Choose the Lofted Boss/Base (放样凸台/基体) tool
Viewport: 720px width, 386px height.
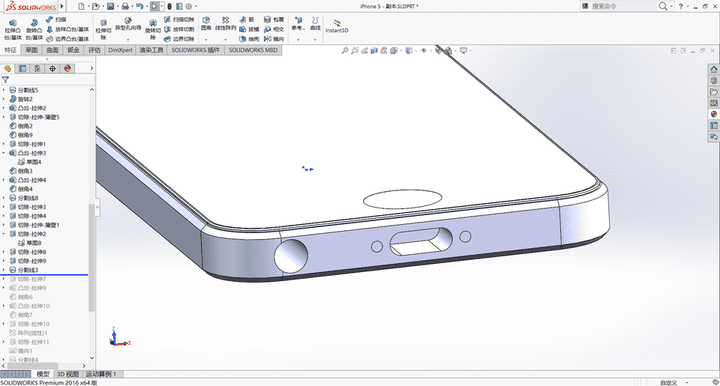(68, 29)
